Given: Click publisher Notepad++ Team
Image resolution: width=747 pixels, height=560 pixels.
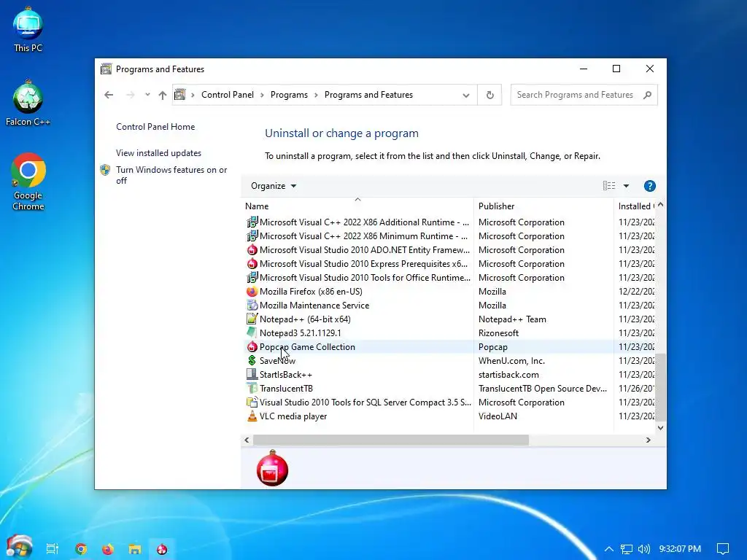Looking at the screenshot, I should (512, 319).
